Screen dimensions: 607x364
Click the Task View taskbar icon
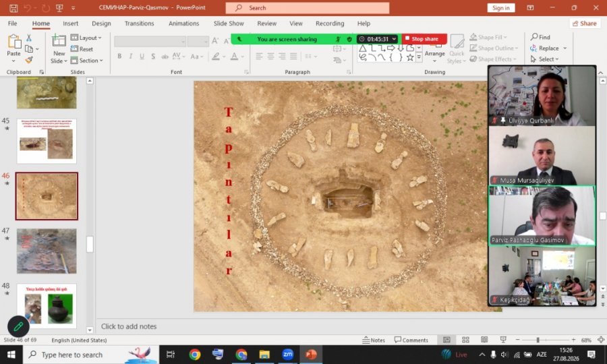(x=171, y=355)
